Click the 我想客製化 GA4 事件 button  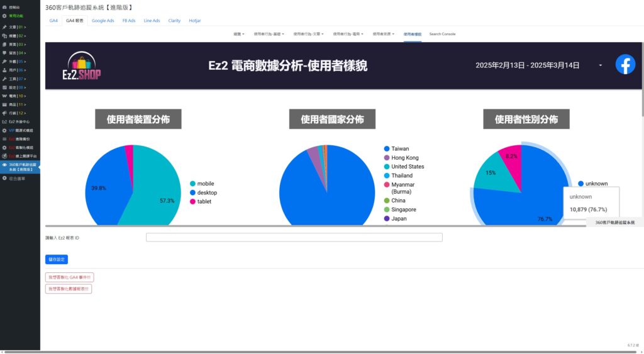coord(69,277)
